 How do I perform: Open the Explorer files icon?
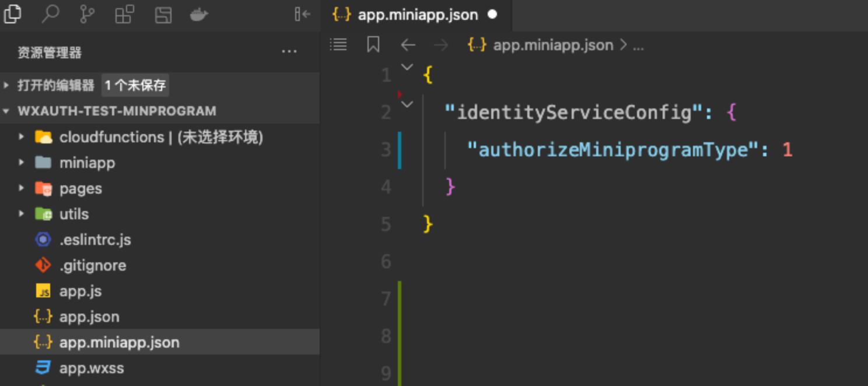click(12, 13)
